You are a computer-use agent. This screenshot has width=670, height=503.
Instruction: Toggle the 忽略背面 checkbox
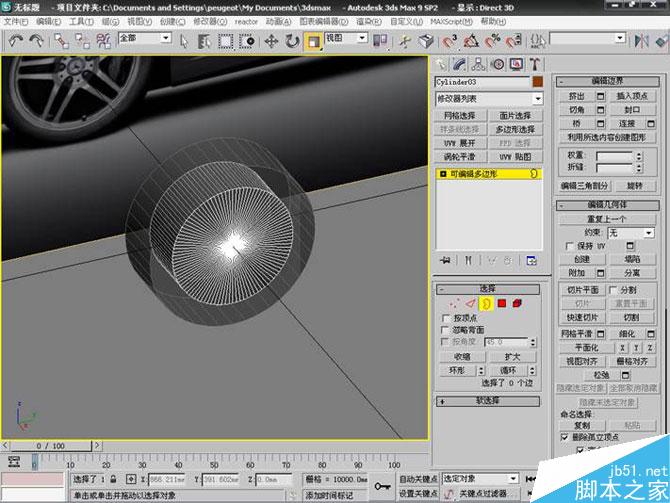(x=446, y=330)
